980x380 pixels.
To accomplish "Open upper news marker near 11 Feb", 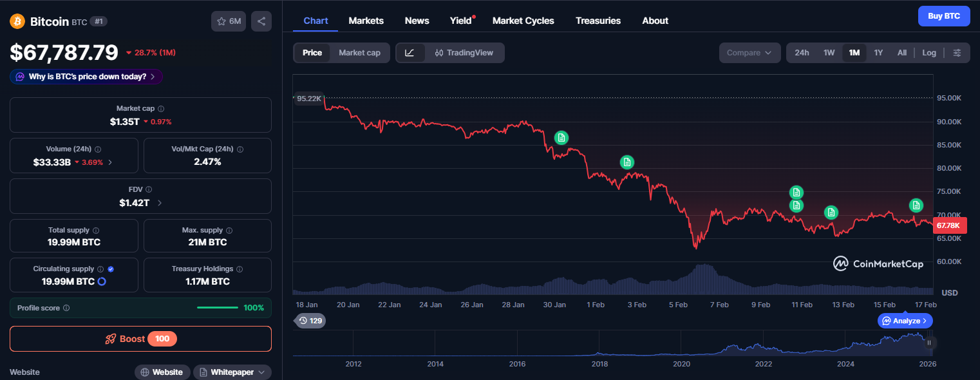I will (x=796, y=192).
